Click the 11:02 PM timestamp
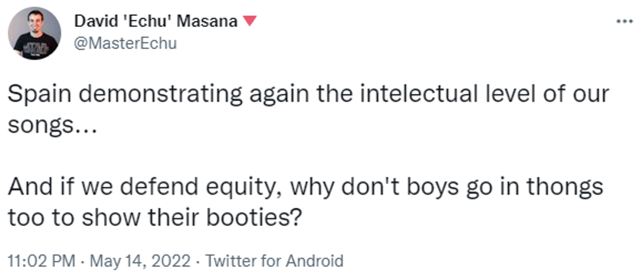Image resolution: width=644 pixels, height=272 pixels. (41, 261)
